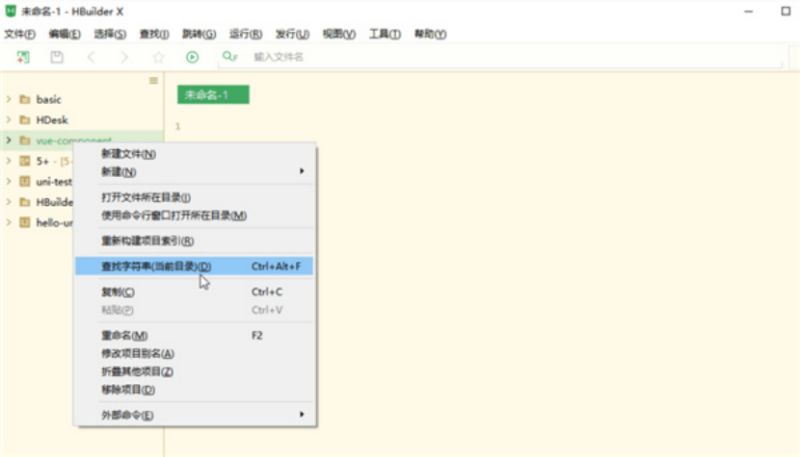Image resolution: width=800 pixels, height=457 pixels.
Task: Open the 外部命令(E) submenu arrow
Action: tap(302, 414)
